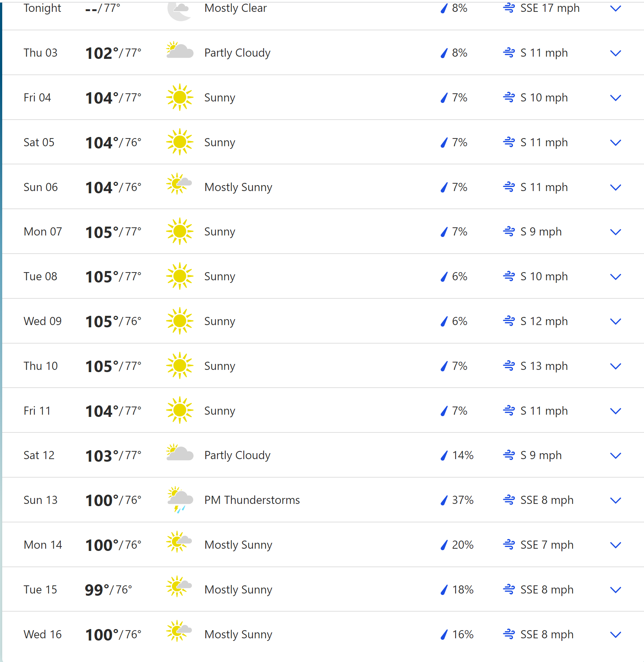
Task: Click the raindrop icon beside 14%
Action: [444, 455]
